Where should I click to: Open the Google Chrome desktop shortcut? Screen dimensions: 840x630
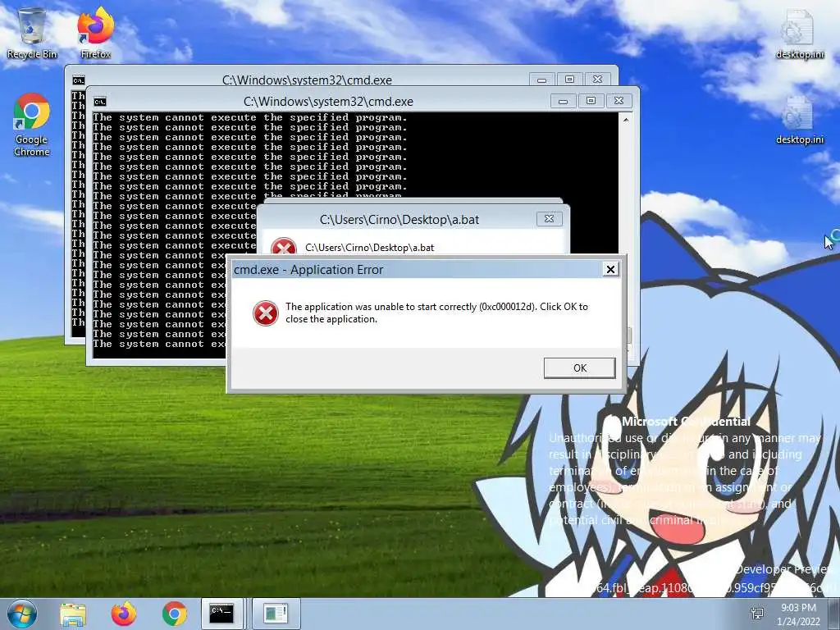[32, 125]
